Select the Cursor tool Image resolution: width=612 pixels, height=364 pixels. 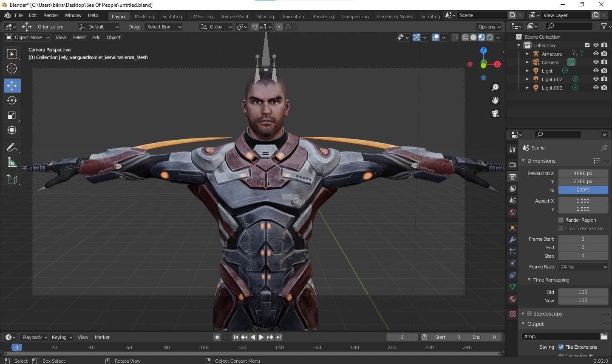point(12,68)
